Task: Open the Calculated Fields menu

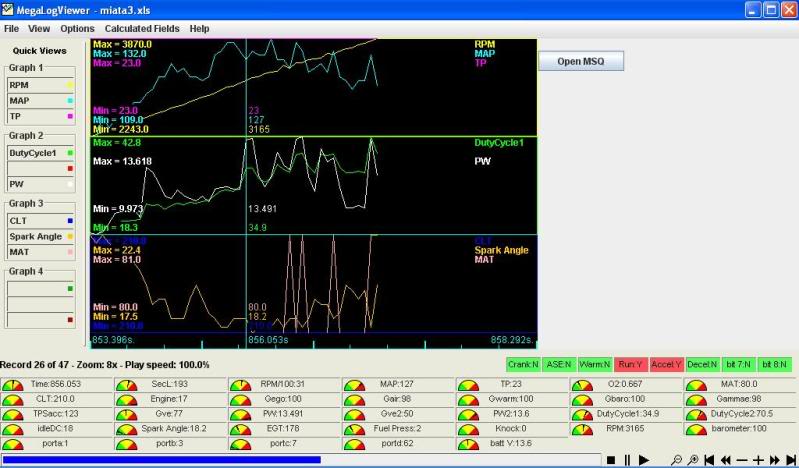Action: [142, 29]
